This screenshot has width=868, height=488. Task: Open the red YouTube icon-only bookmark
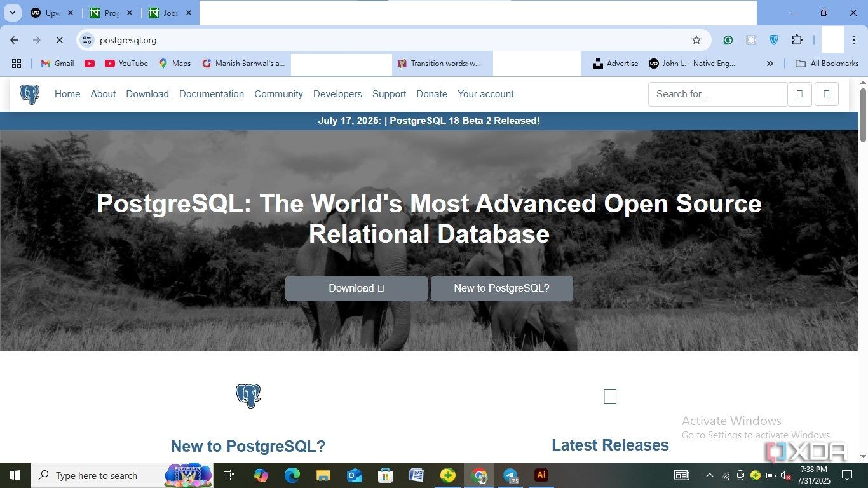(x=90, y=64)
